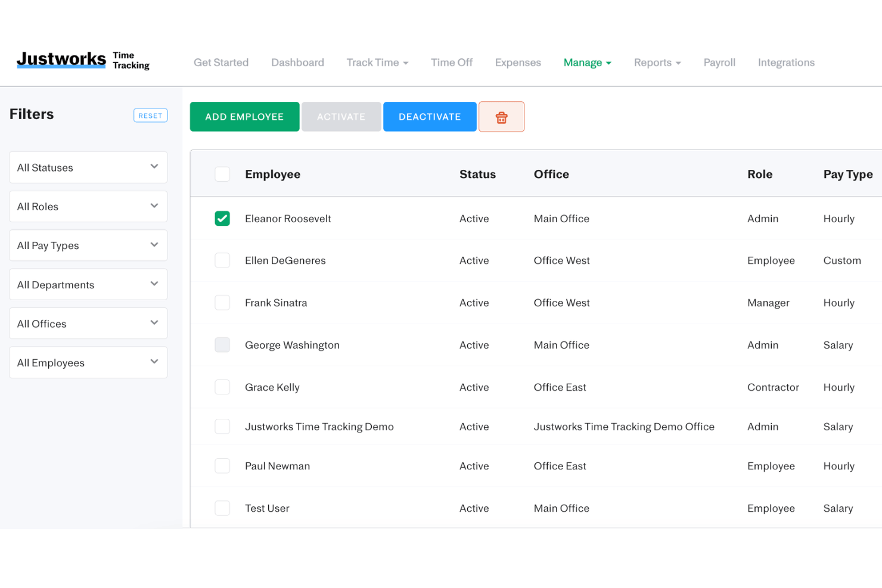Click Office East in Paul Newman's row

point(560,466)
